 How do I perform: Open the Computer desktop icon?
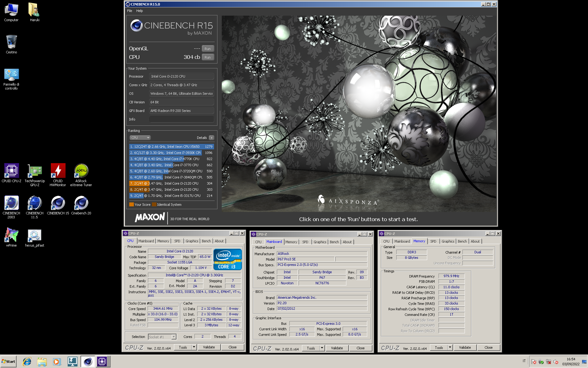pos(11,12)
